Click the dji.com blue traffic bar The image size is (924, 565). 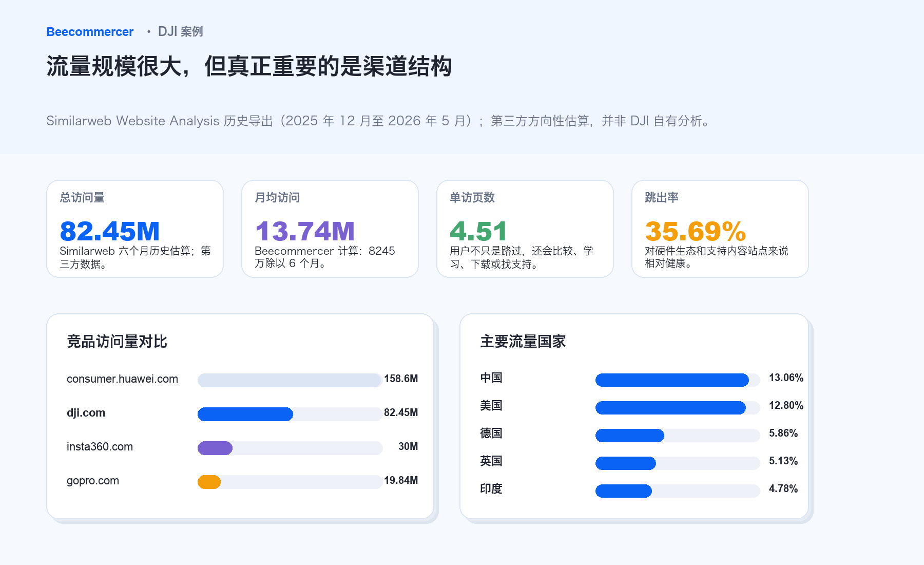245,414
